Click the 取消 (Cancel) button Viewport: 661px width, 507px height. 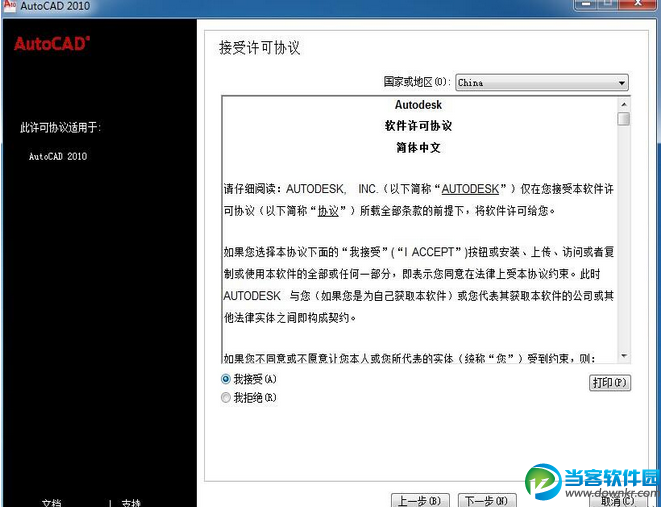click(620, 500)
